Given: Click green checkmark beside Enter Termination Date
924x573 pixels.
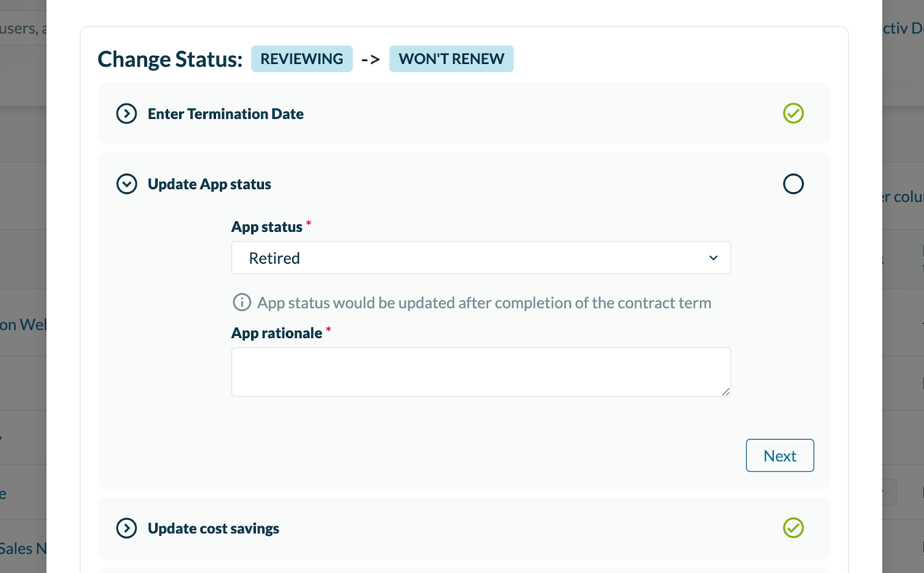Looking at the screenshot, I should click(793, 114).
